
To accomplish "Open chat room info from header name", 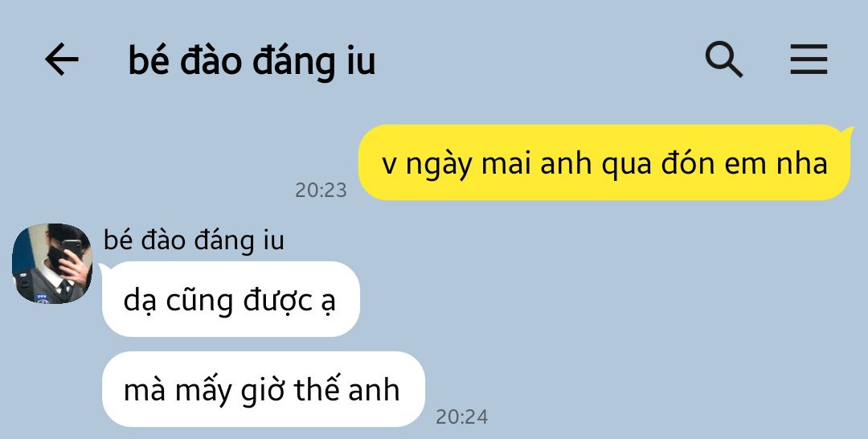I will click(252, 60).
